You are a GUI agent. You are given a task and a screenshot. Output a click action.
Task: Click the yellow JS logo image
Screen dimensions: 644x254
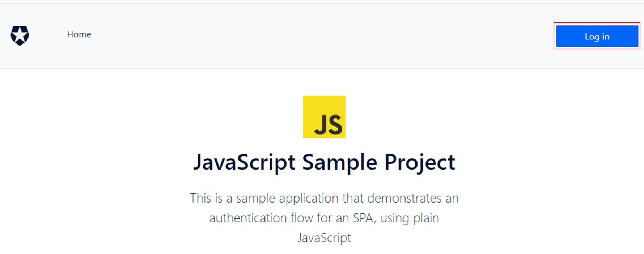click(324, 117)
